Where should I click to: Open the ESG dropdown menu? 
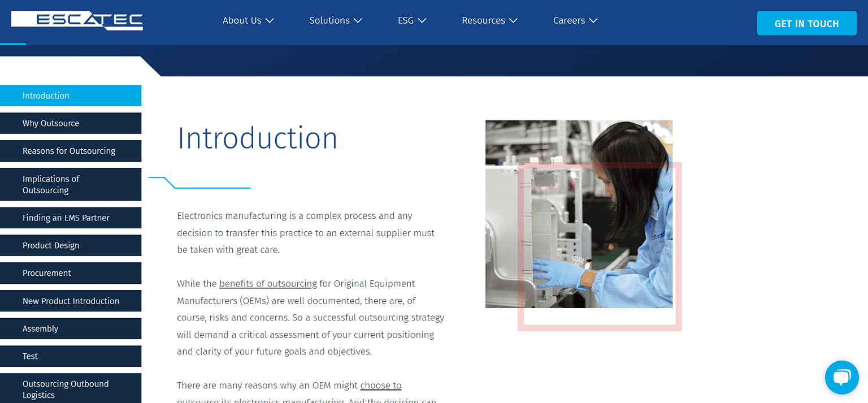click(411, 20)
